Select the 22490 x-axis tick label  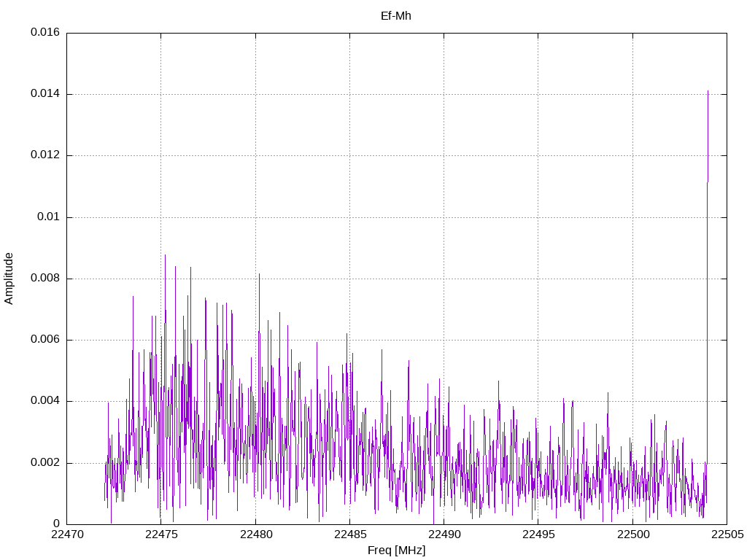[444, 535]
